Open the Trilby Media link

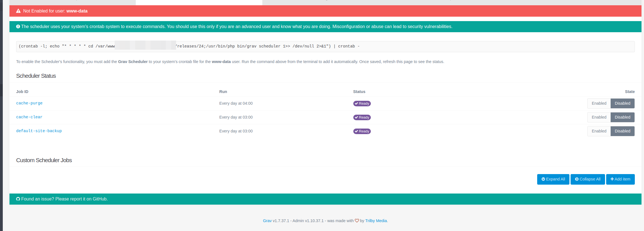point(376,221)
